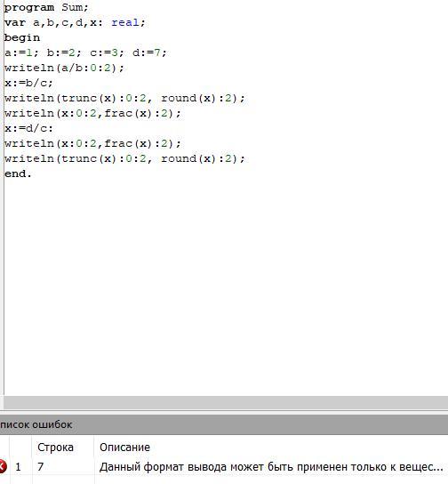Viewport: 448px width, 484px height.
Task: Place cursor on the program Sum line
Action: click(46, 7)
